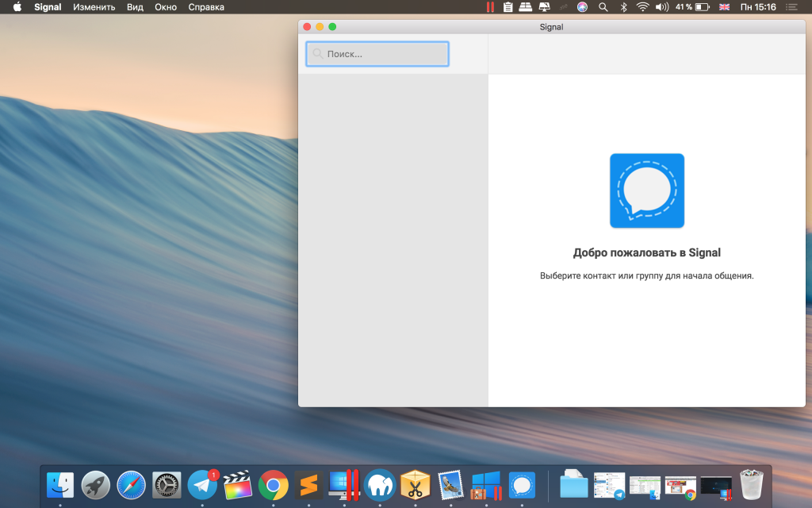The width and height of the screenshot is (812, 508).
Task: Open Mail stamp icon in the Dock
Action: [x=450, y=486]
